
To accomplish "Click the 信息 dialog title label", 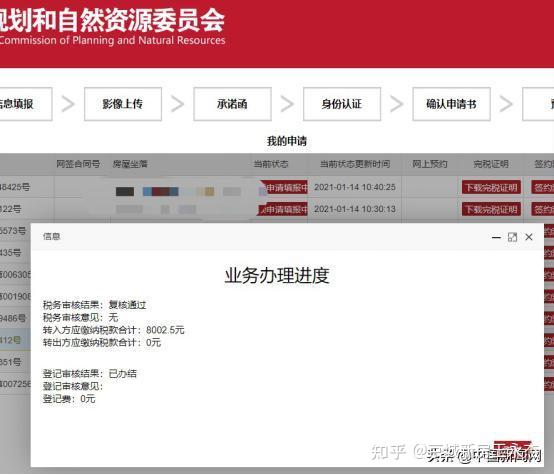I will pos(52,236).
